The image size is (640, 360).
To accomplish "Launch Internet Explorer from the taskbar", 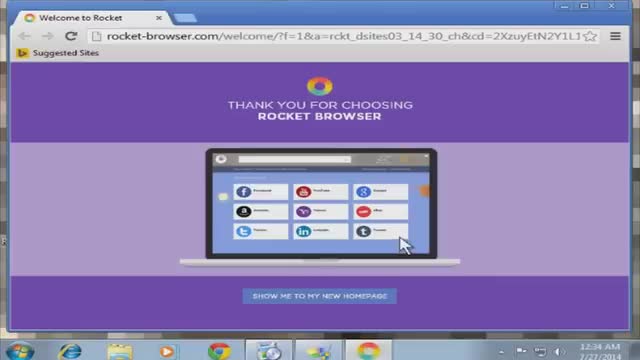I will pyautogui.click(x=70, y=351).
